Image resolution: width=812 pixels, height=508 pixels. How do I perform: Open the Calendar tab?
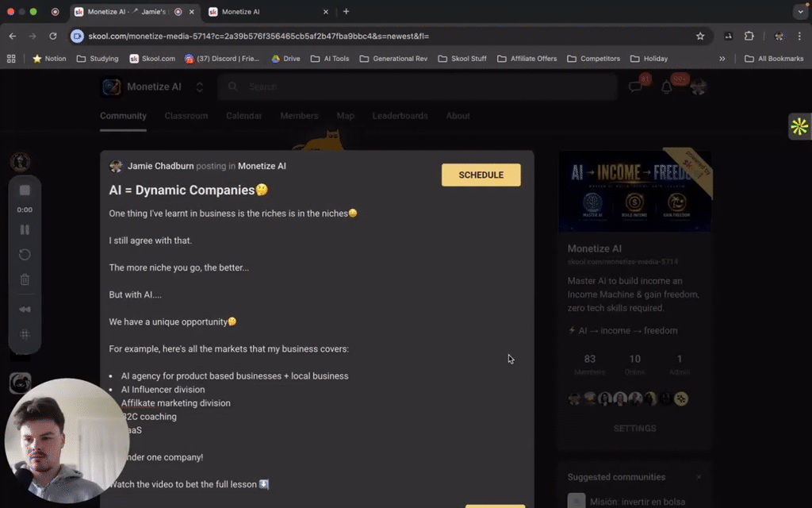pos(243,116)
